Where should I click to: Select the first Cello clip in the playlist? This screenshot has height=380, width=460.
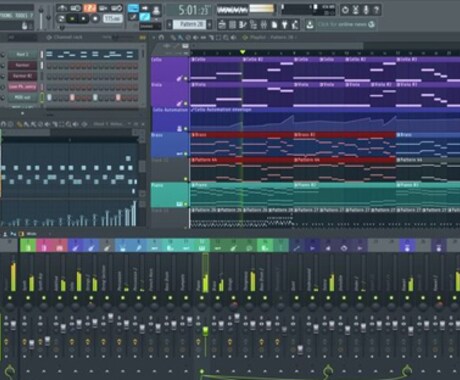[x=216, y=69]
